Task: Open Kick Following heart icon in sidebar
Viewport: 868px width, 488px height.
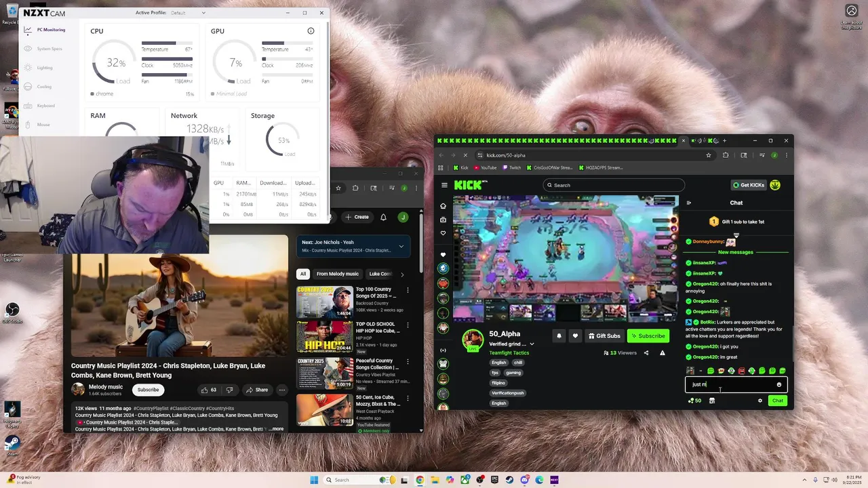Action: click(443, 233)
